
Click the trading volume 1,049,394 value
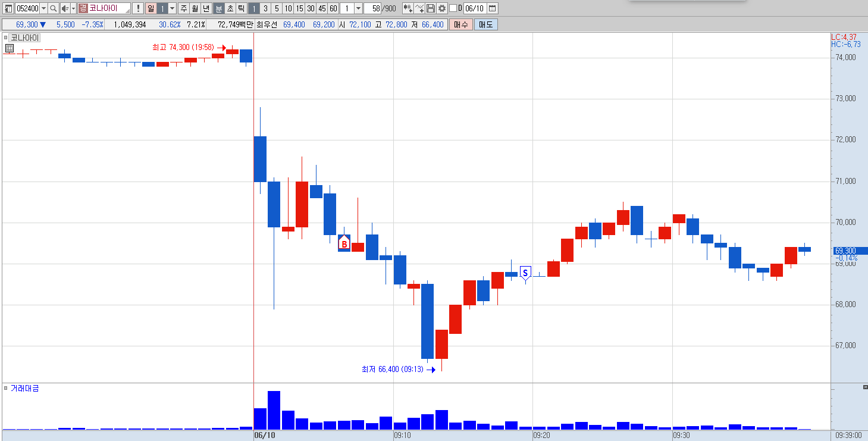click(x=130, y=24)
